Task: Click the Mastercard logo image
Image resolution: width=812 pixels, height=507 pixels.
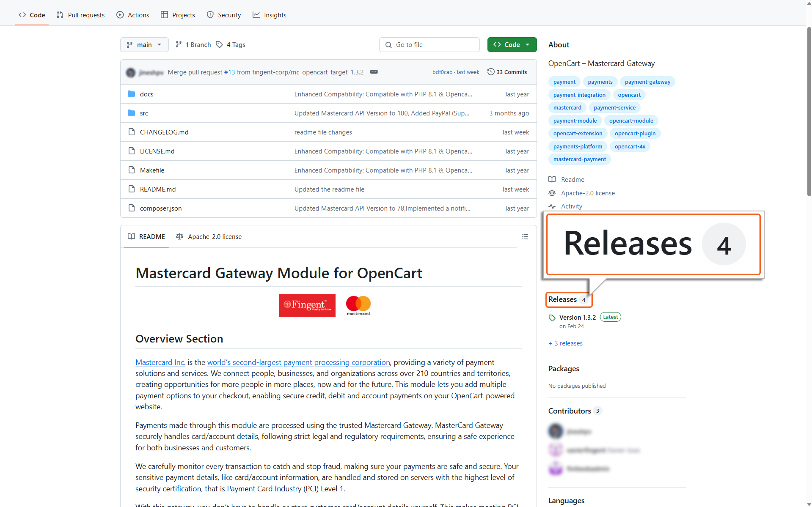Action: click(358, 305)
